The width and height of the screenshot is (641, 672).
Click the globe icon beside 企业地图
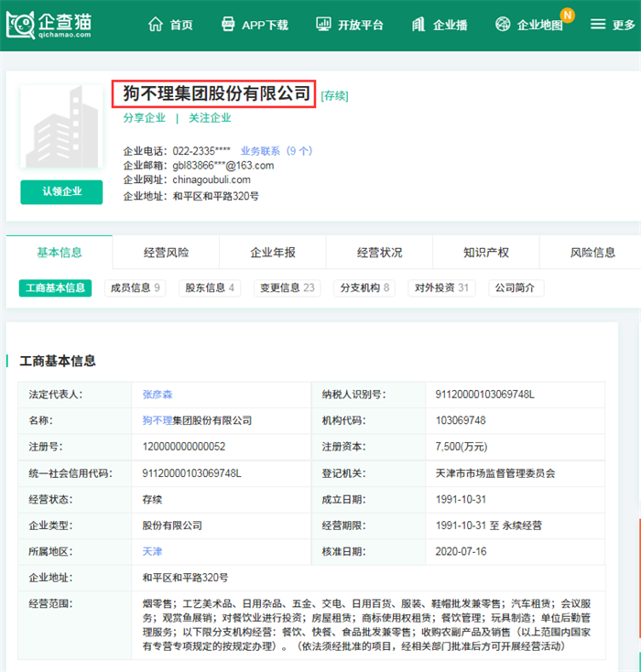click(503, 24)
